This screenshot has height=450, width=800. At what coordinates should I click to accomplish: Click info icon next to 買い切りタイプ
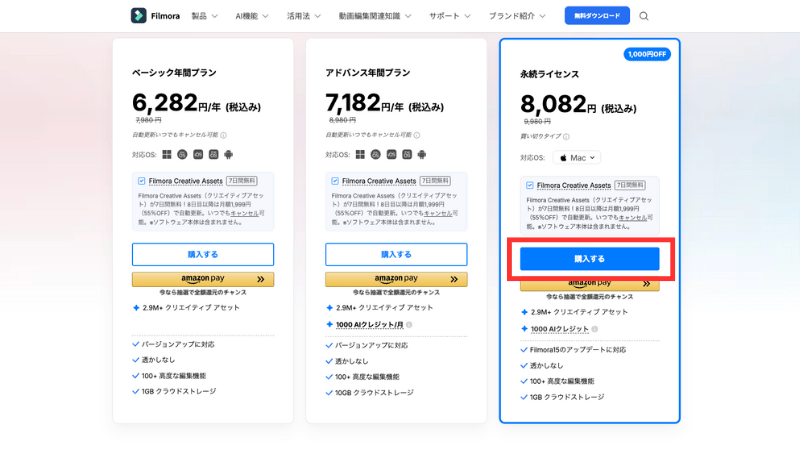click(x=566, y=137)
